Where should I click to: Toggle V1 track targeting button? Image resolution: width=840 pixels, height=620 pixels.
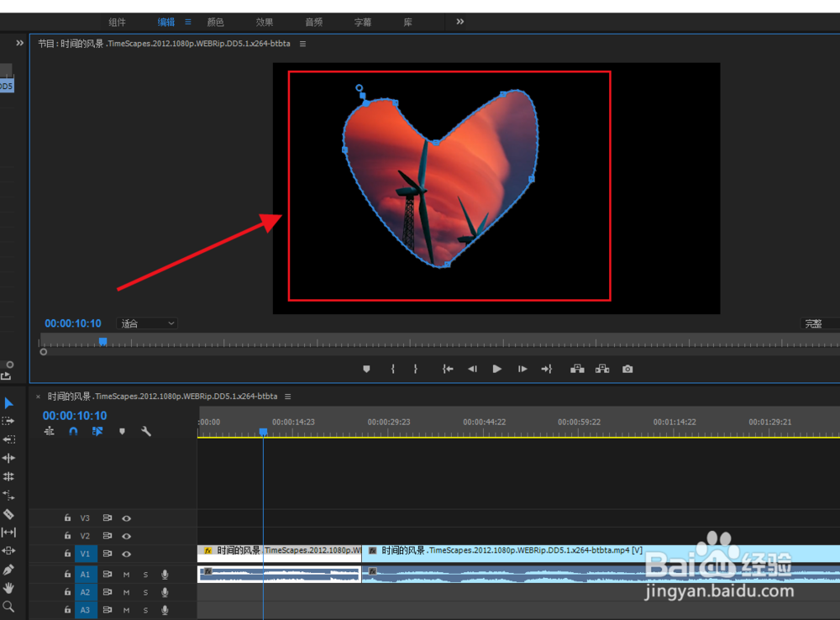pos(86,554)
